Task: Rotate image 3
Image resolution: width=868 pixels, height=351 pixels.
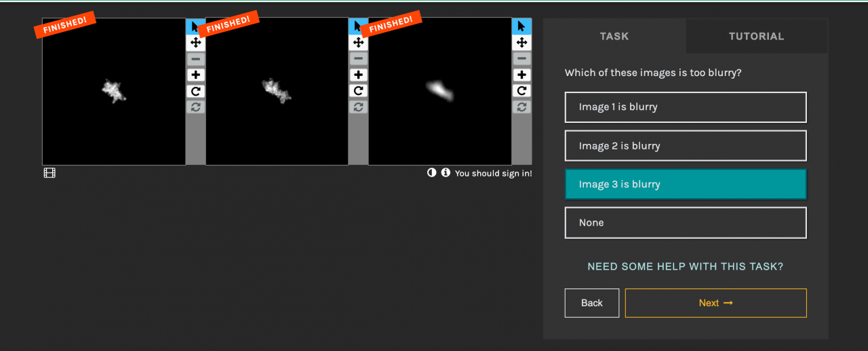Action: [521, 91]
